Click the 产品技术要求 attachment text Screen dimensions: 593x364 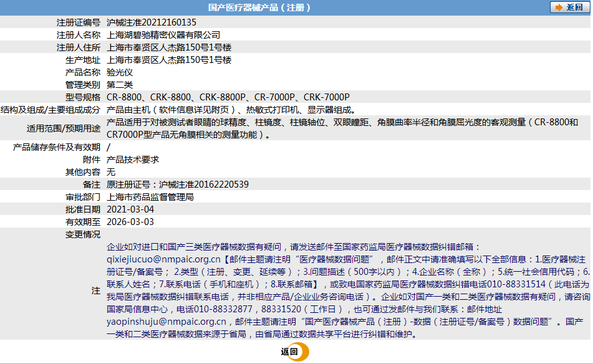pyautogui.click(x=133, y=160)
